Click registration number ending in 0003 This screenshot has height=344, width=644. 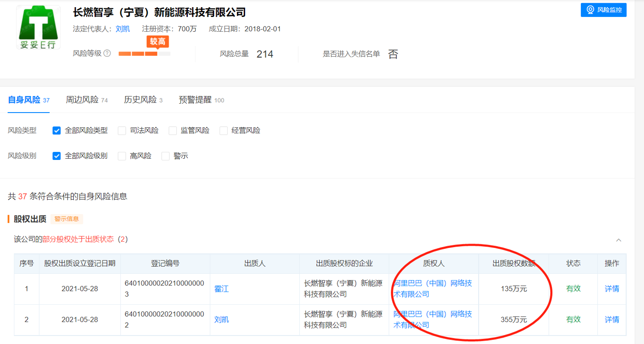[165, 289]
